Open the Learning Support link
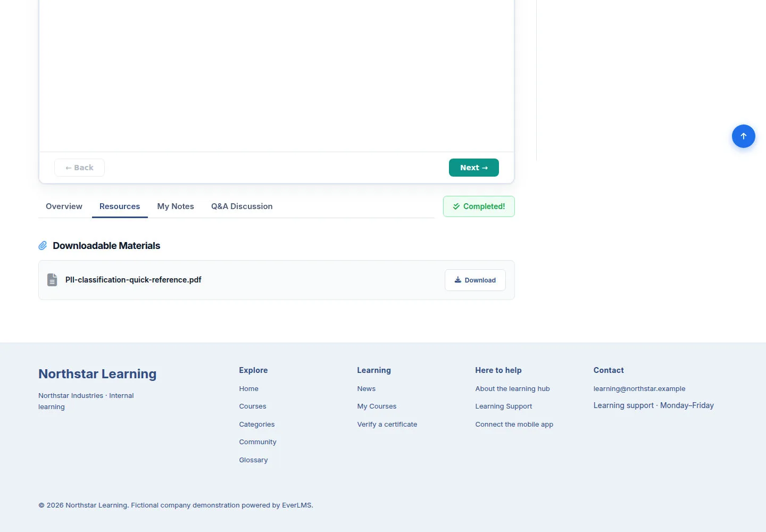766x532 pixels. click(504, 406)
